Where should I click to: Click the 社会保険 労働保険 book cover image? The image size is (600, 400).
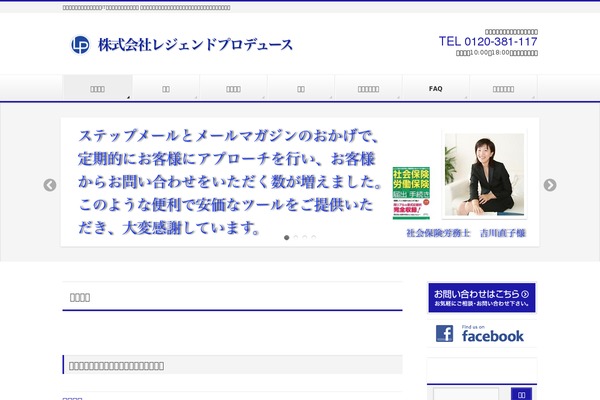click(411, 193)
